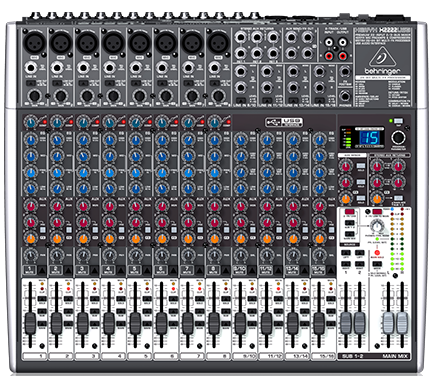Click the white phones/control room level knob
Viewport: 433px width, 376px height.
pos(377,227)
